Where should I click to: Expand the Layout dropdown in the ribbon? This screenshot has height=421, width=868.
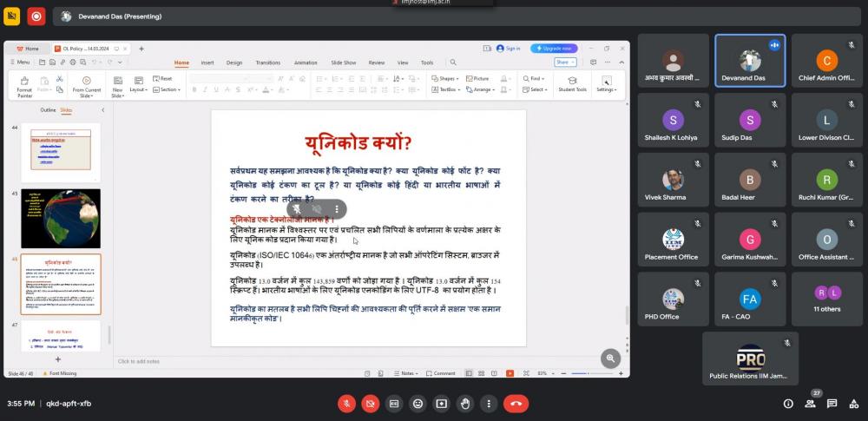(x=138, y=89)
